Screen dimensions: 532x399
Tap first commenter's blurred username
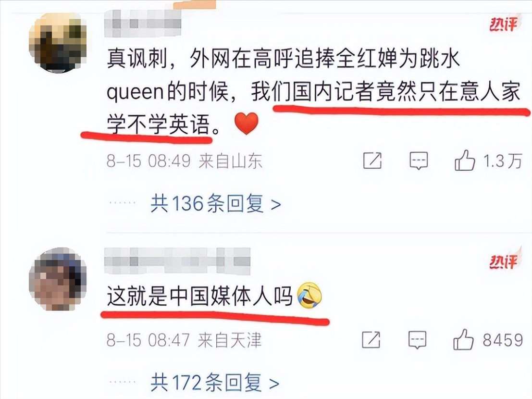click(x=143, y=23)
